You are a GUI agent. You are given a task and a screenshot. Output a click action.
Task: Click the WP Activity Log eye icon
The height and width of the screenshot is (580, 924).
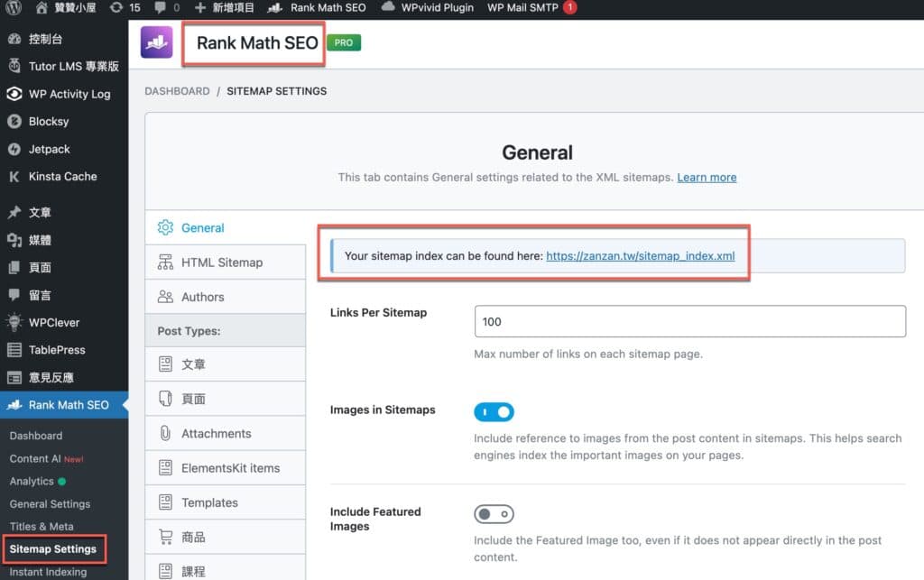pyautogui.click(x=14, y=94)
